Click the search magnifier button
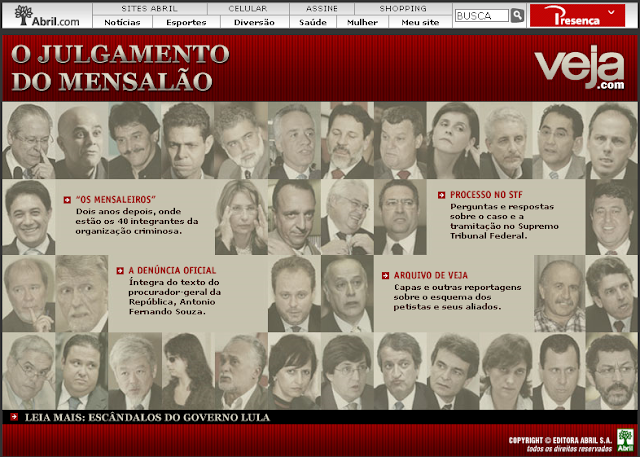This screenshot has width=640, height=457. click(517, 16)
